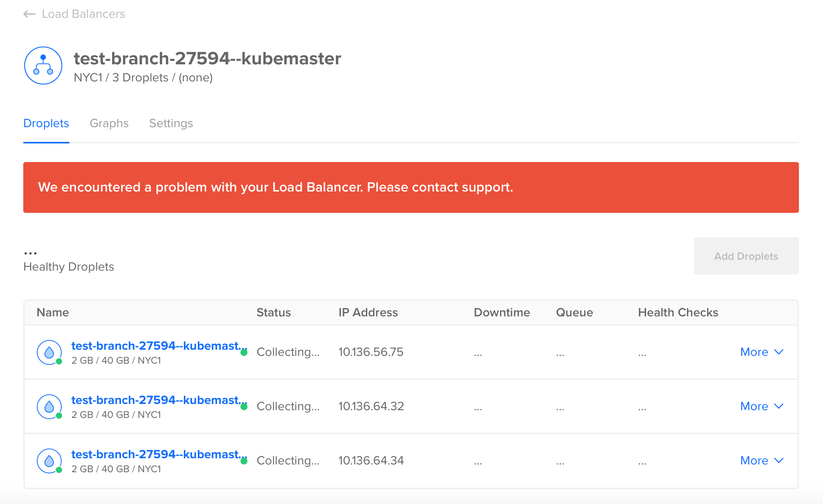Viewport: 823px width, 504px height.
Task: Click the Status column header
Action: click(x=273, y=312)
